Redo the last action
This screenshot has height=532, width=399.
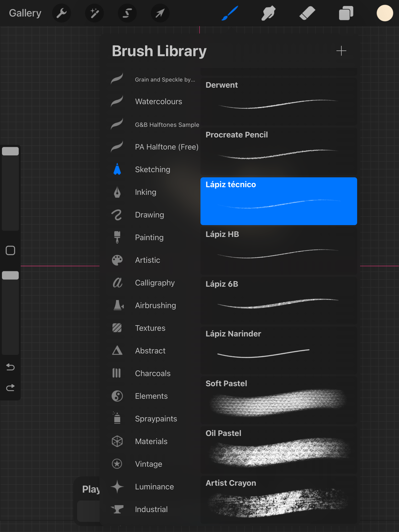pos(10,388)
